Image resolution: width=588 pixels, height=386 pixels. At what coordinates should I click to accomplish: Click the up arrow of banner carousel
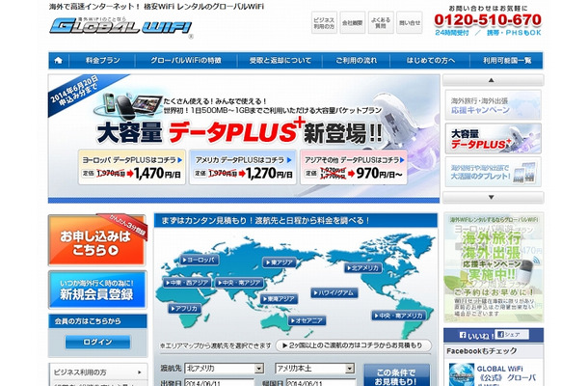coord(493,80)
